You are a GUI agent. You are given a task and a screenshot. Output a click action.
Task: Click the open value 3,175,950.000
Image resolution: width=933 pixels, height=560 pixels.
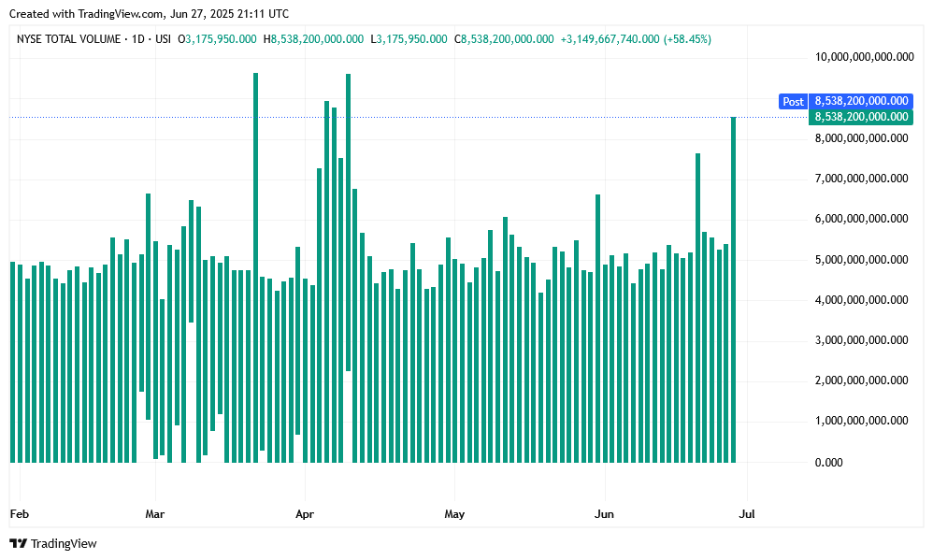(x=221, y=39)
